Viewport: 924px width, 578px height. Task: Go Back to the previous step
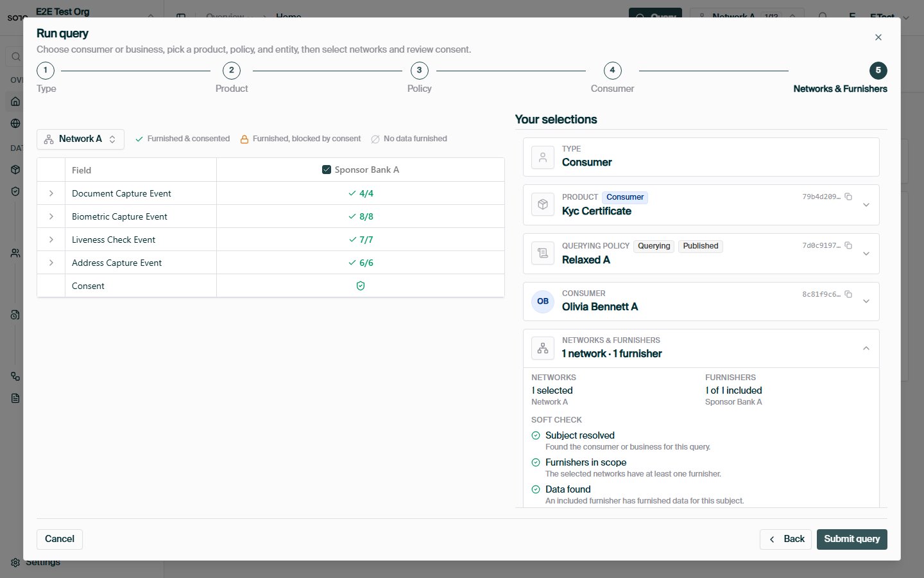pyautogui.click(x=786, y=539)
